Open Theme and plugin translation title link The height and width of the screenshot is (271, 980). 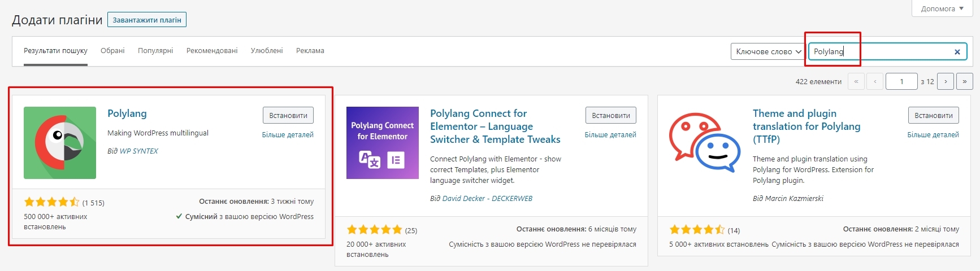pyautogui.click(x=806, y=126)
